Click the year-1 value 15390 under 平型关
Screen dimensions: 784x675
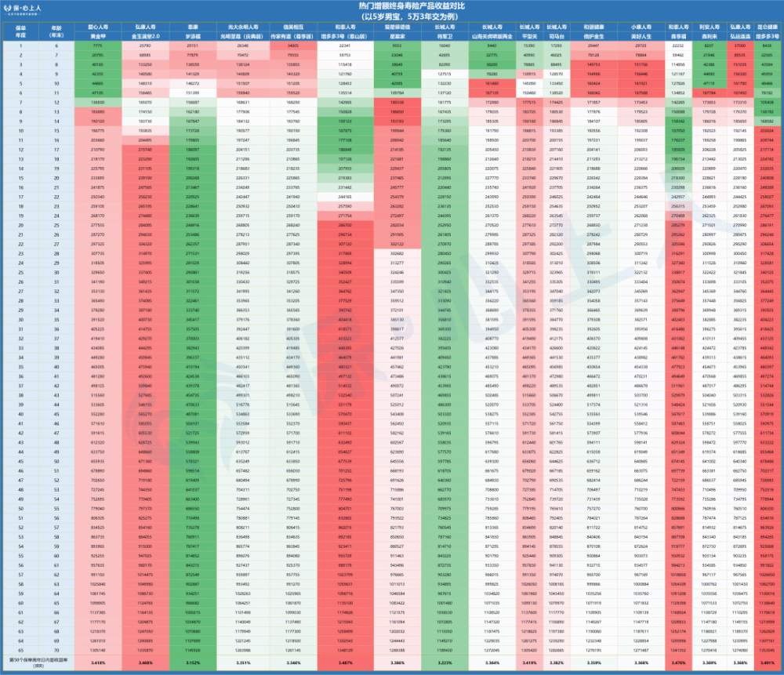(529, 45)
